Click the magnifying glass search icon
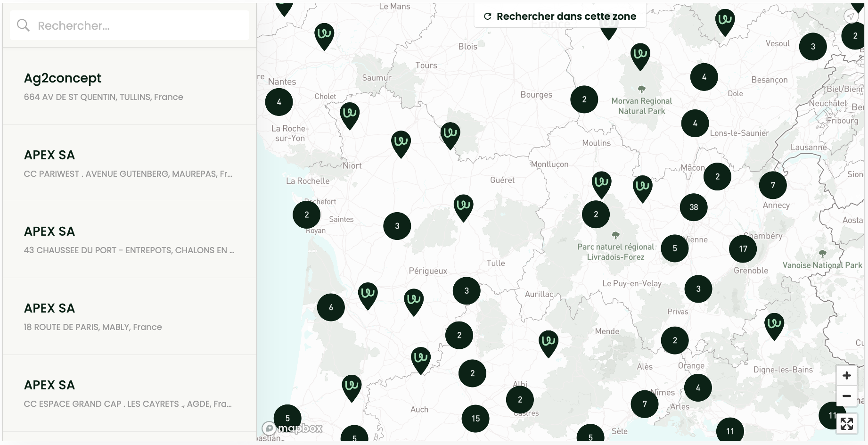The width and height of the screenshot is (868, 445). click(x=23, y=25)
